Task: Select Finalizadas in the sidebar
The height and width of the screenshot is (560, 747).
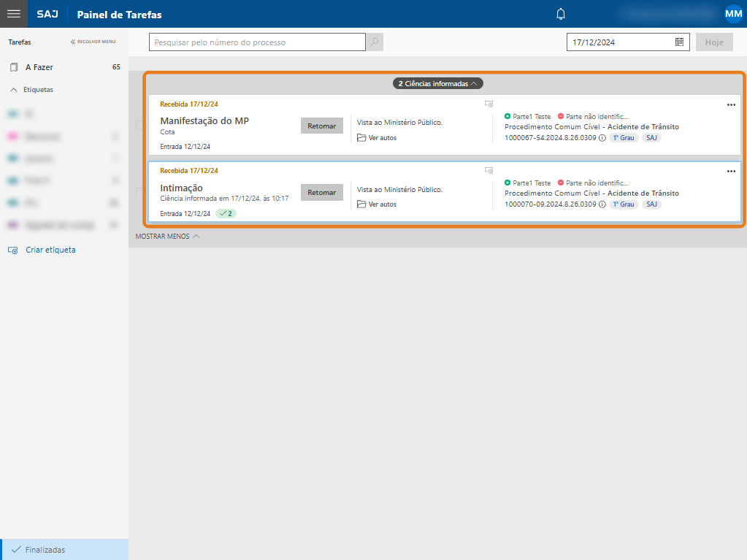Action: (45, 550)
